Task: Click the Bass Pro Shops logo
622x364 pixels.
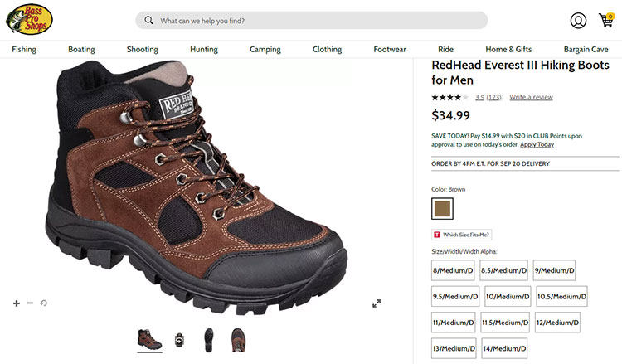Action: (28, 19)
